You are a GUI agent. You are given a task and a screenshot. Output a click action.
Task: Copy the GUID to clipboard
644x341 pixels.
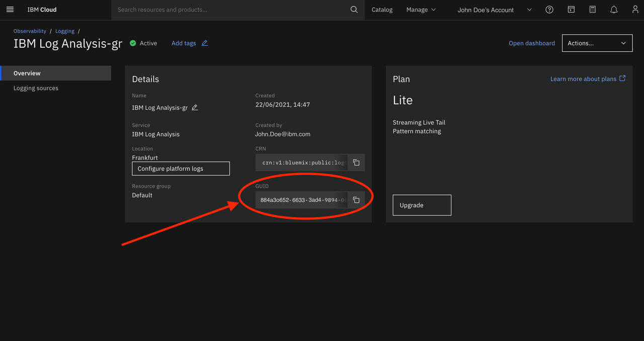coord(356,200)
